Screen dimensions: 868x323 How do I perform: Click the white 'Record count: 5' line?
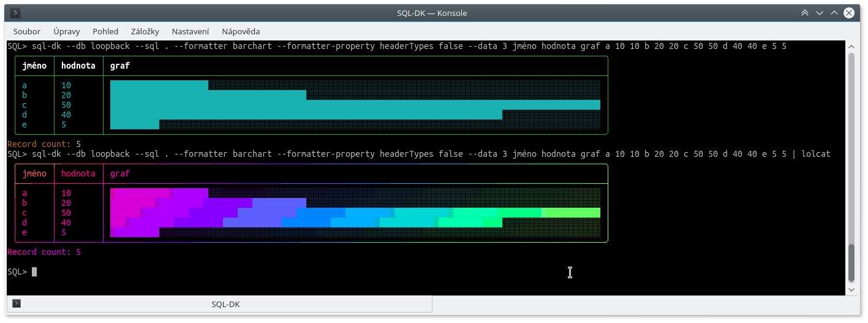point(44,144)
